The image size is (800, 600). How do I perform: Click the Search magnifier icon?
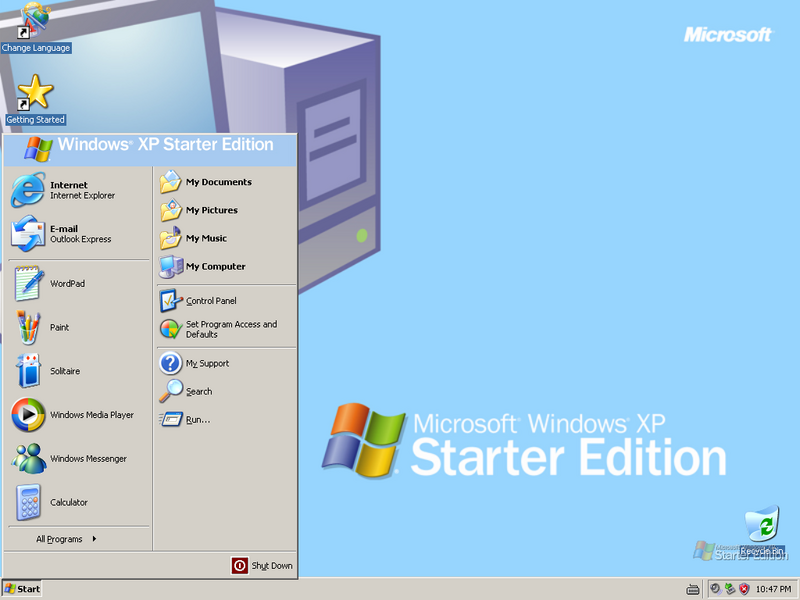point(171,391)
